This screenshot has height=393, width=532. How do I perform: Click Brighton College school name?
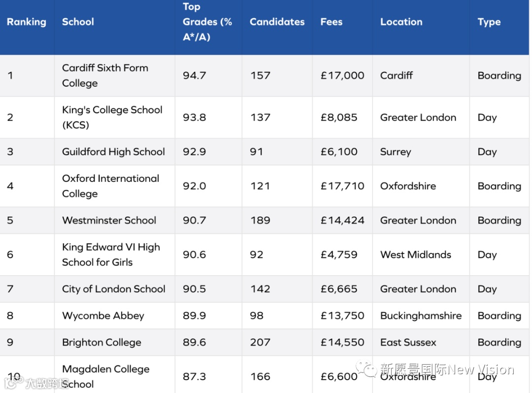[101, 342]
